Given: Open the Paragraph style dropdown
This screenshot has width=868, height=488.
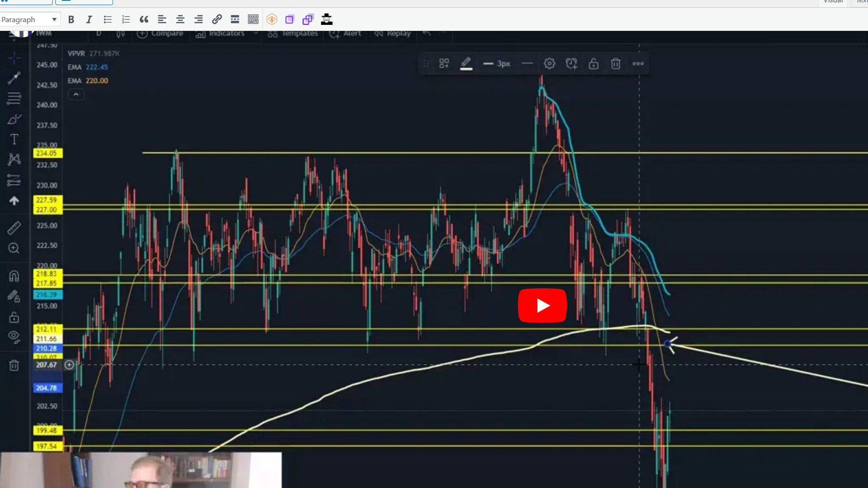Looking at the screenshot, I should 30,19.
